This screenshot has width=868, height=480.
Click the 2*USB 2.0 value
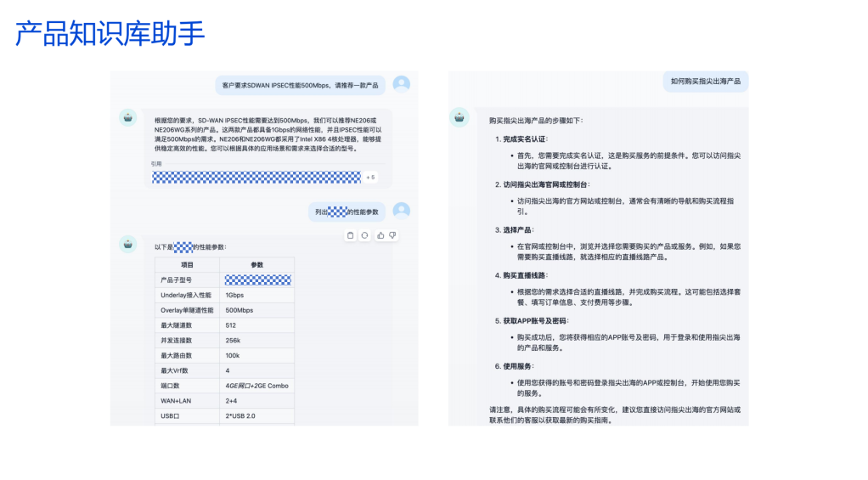pyautogui.click(x=240, y=415)
